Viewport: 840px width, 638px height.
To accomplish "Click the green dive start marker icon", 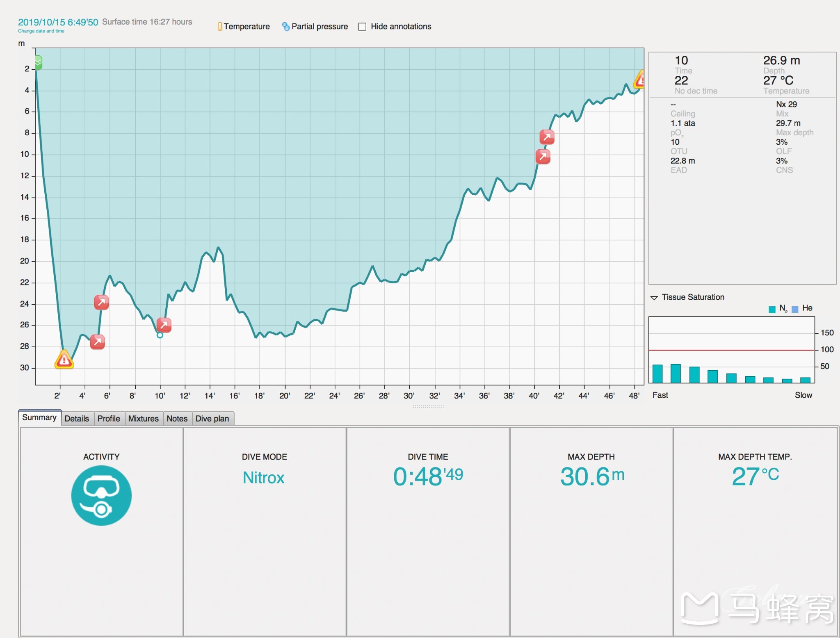I will (38, 63).
